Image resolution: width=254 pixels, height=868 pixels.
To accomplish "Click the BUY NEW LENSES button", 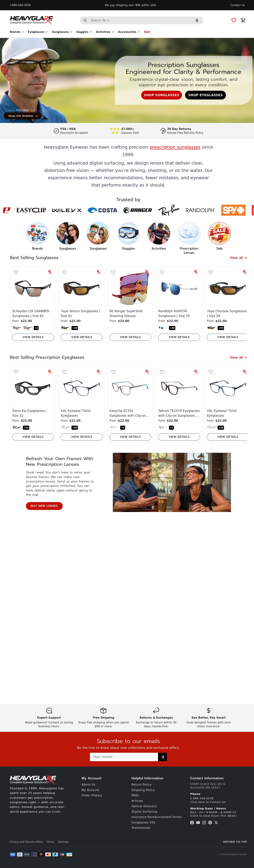I will [x=44, y=506].
